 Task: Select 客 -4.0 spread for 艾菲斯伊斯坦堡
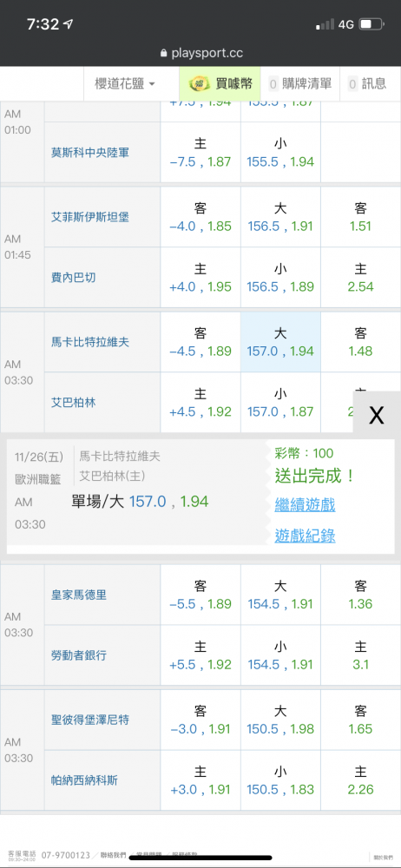coord(200,217)
